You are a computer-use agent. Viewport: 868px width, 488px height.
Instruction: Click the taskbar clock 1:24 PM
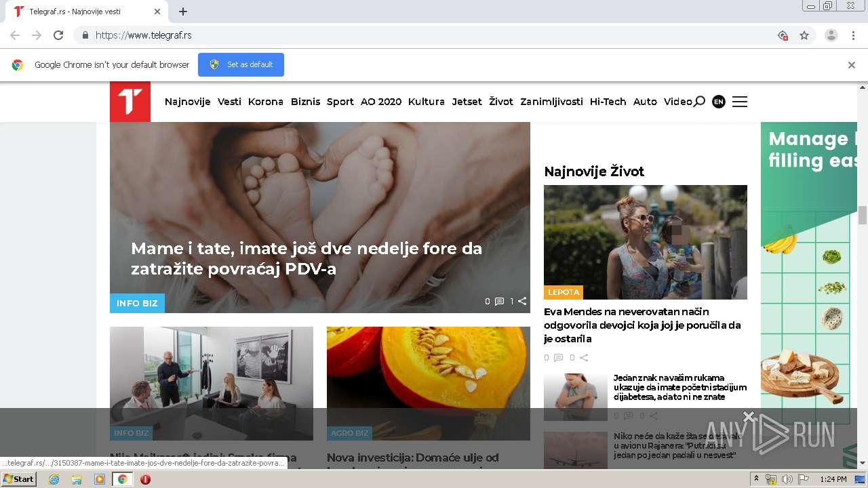[x=833, y=479]
